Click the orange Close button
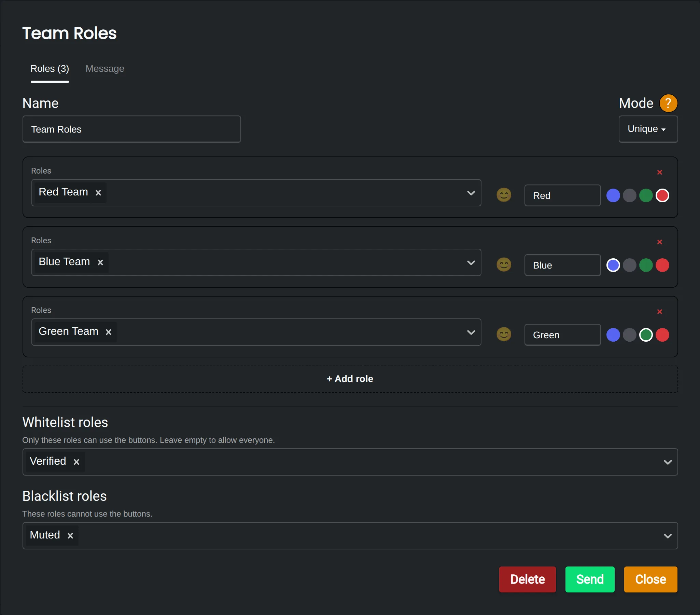 (x=650, y=579)
